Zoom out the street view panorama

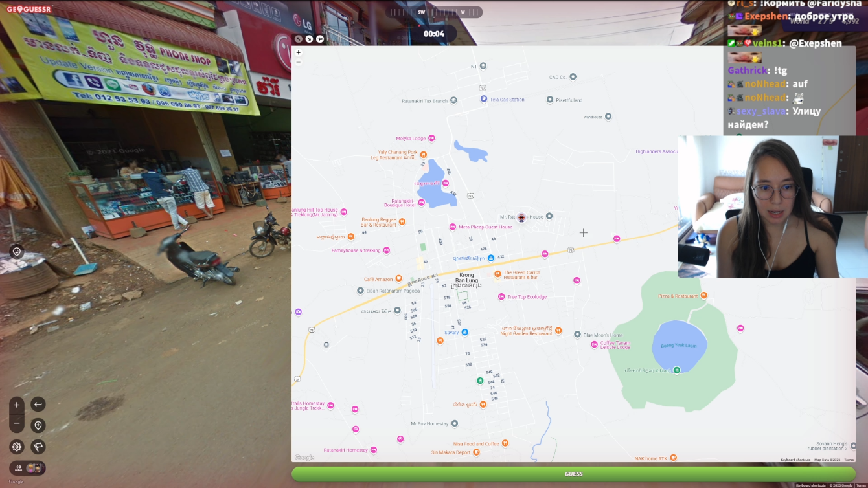pyautogui.click(x=17, y=425)
